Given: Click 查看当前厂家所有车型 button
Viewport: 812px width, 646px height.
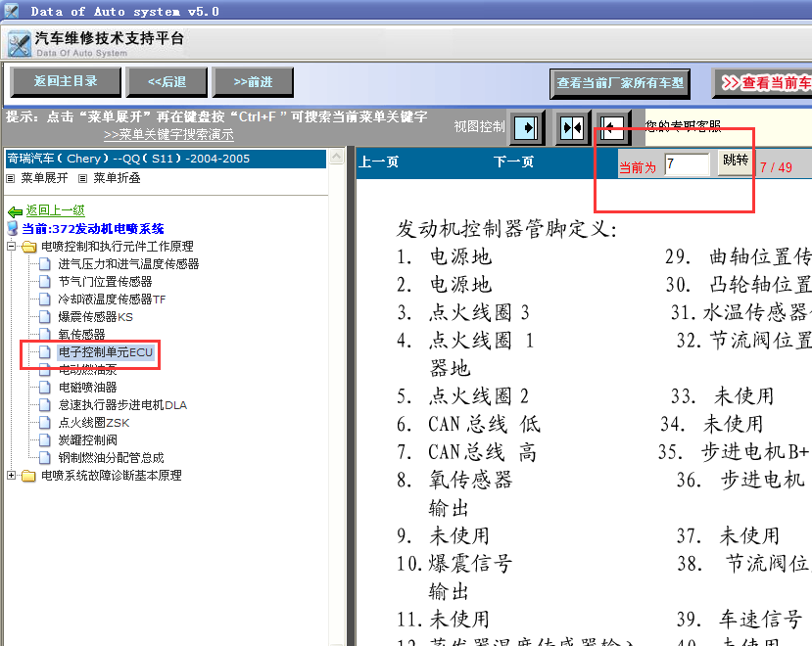Looking at the screenshot, I should tap(620, 83).
